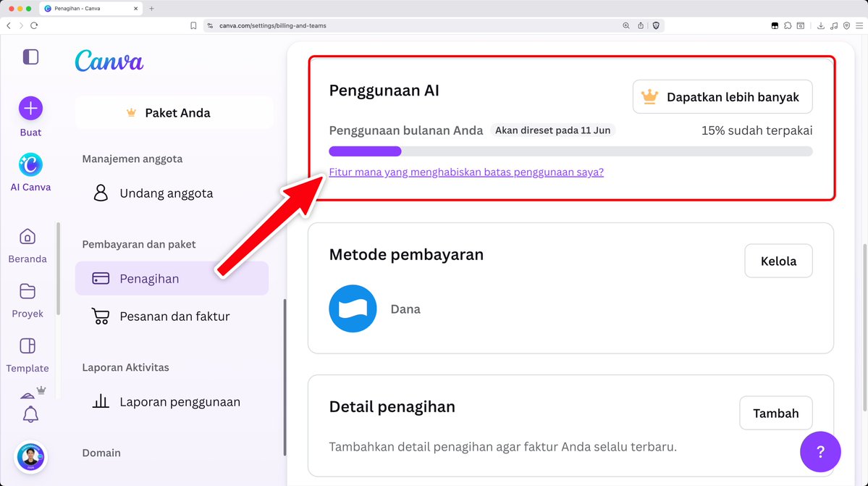
Task: Select the Penagihan - Canva browser tab
Action: pyautogui.click(x=91, y=8)
